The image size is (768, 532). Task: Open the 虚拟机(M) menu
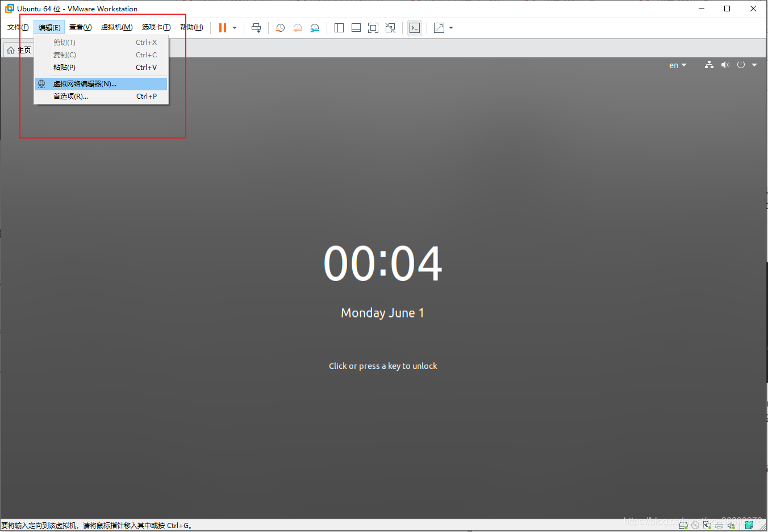coord(117,27)
